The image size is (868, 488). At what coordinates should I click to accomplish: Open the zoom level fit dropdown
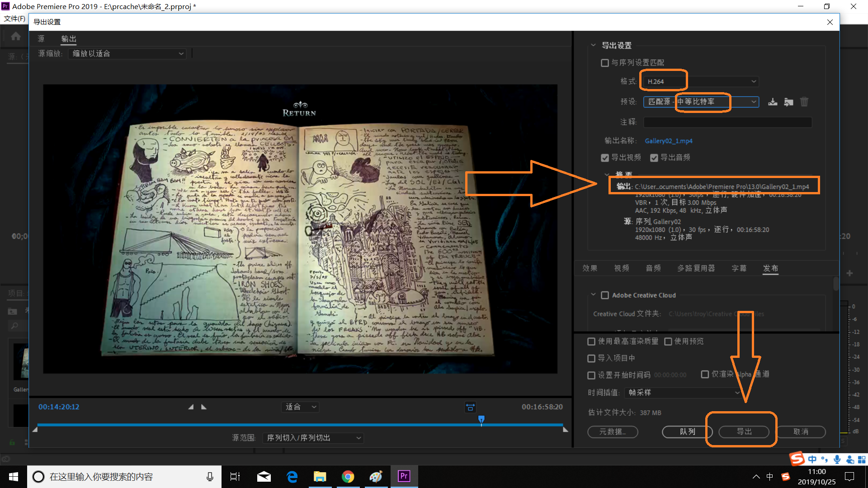300,407
